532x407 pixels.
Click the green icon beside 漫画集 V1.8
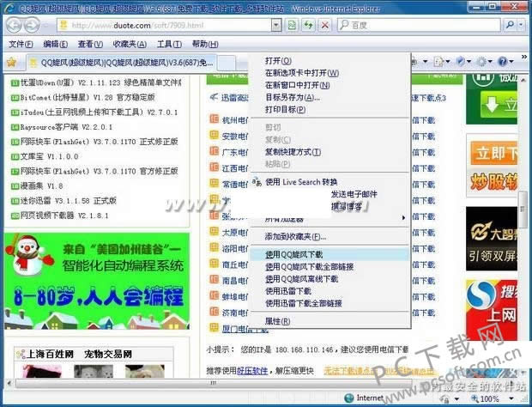(x=15, y=186)
